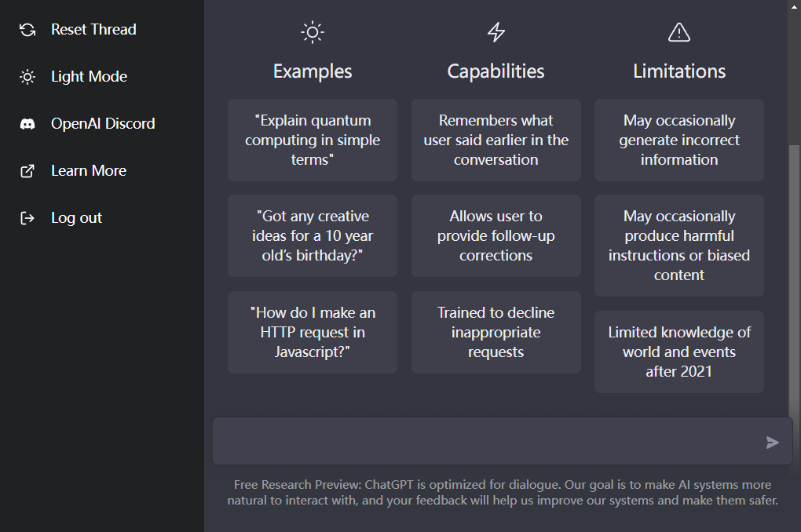Open the OpenAI Discord link
Image resolution: width=801 pixels, height=532 pixels.
[x=103, y=124]
